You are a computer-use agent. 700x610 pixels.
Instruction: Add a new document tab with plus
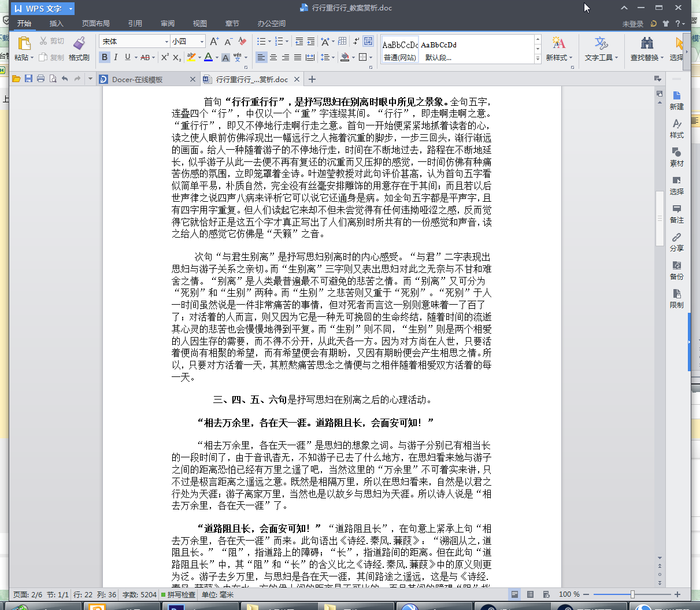click(x=312, y=79)
